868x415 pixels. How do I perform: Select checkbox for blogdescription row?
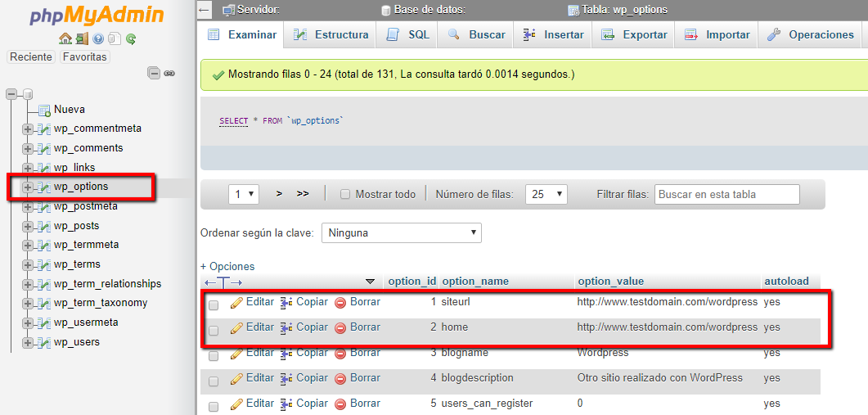click(x=214, y=381)
